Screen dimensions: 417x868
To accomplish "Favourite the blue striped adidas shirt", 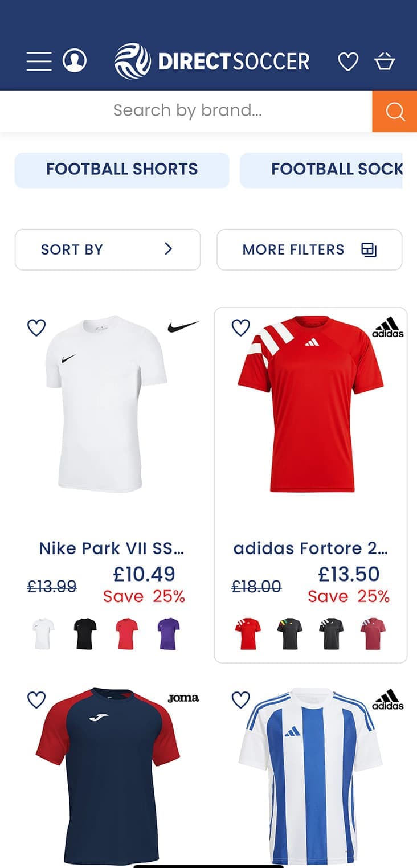I will click(241, 700).
